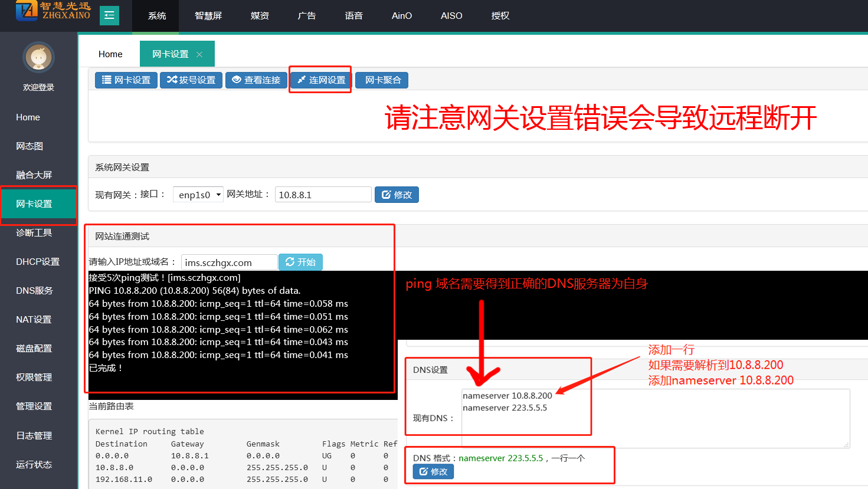Open DHCP设置 in the sidebar
This screenshot has width=868, height=489.
click(x=38, y=261)
